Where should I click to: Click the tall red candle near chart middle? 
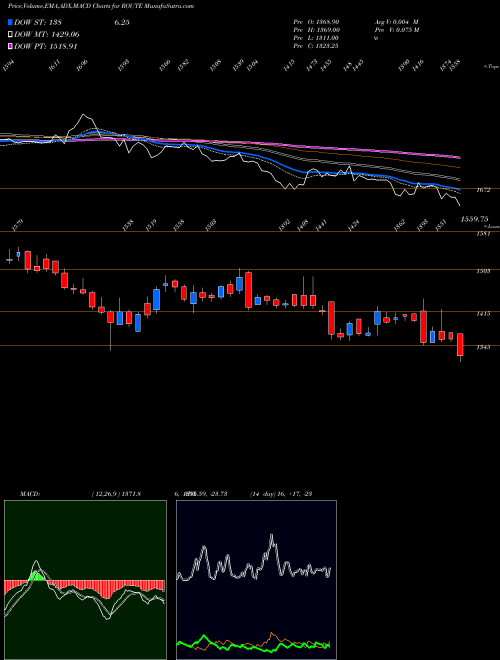(249, 290)
